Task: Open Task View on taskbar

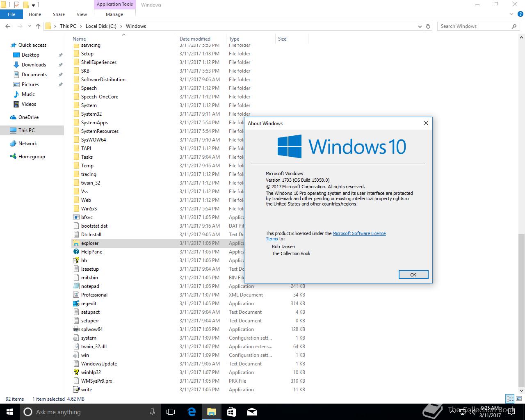Action: (x=171, y=412)
